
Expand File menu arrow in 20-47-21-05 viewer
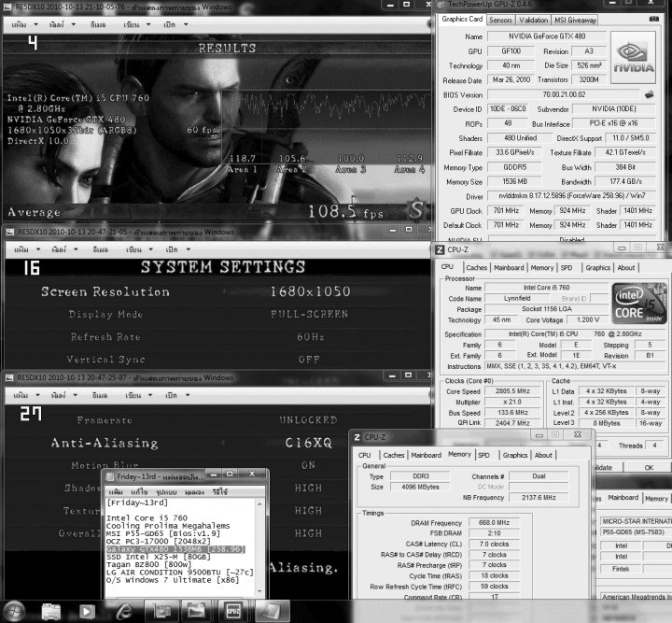click(38, 249)
